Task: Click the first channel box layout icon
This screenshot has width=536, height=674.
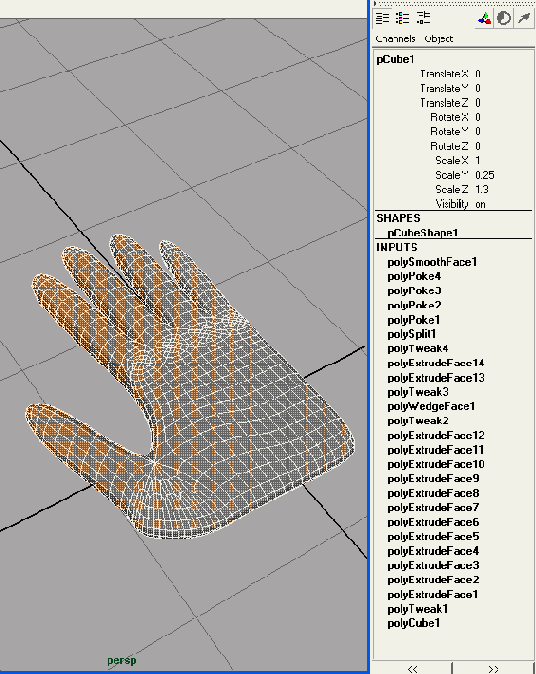Action: 382,18
